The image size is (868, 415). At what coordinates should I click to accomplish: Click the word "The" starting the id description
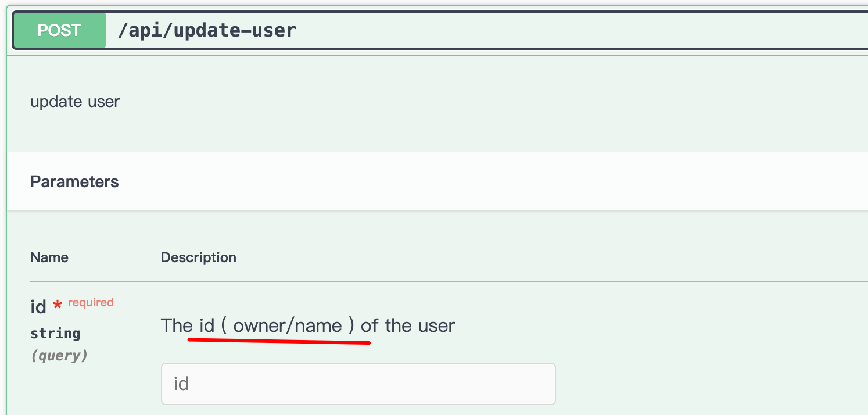(176, 325)
